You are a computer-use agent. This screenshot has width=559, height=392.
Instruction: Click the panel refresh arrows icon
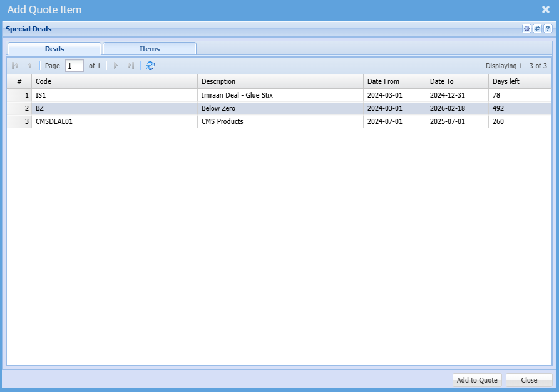point(537,29)
